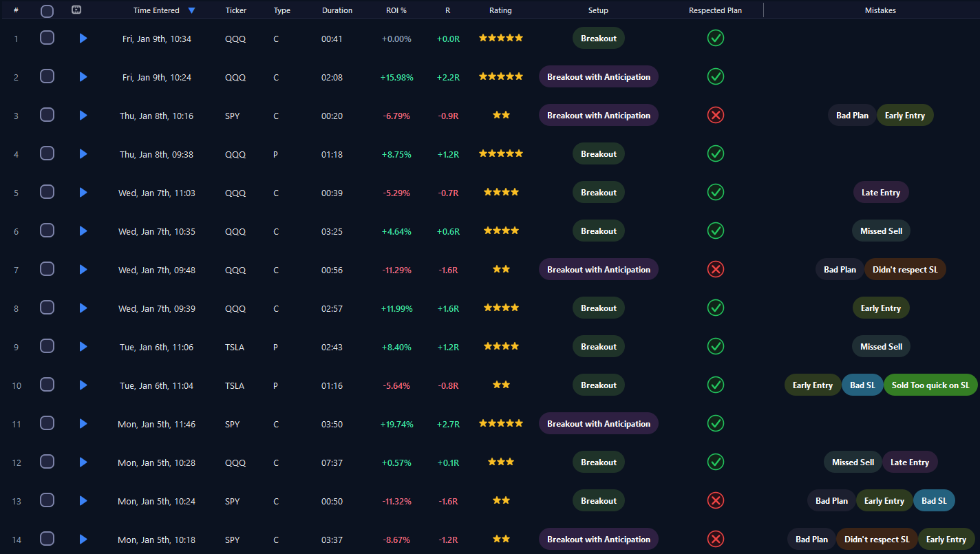The image size is (980, 554).
Task: Click the fifth star of trade 12's rating
Action: [x=520, y=462]
